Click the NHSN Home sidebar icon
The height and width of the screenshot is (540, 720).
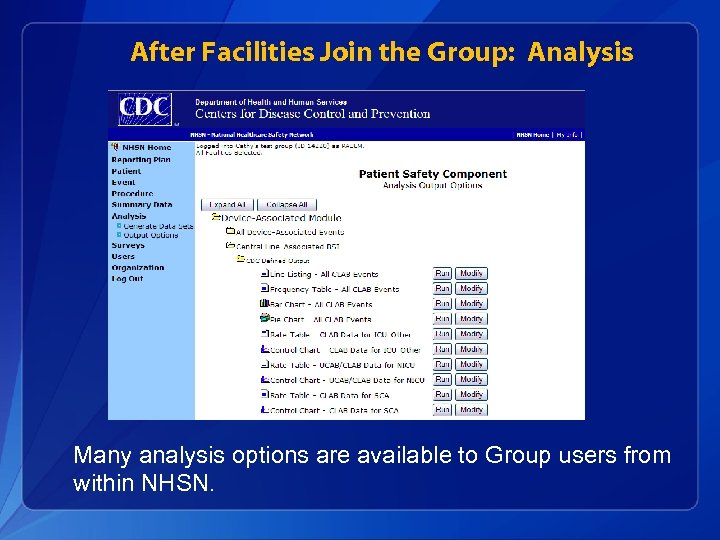115,147
